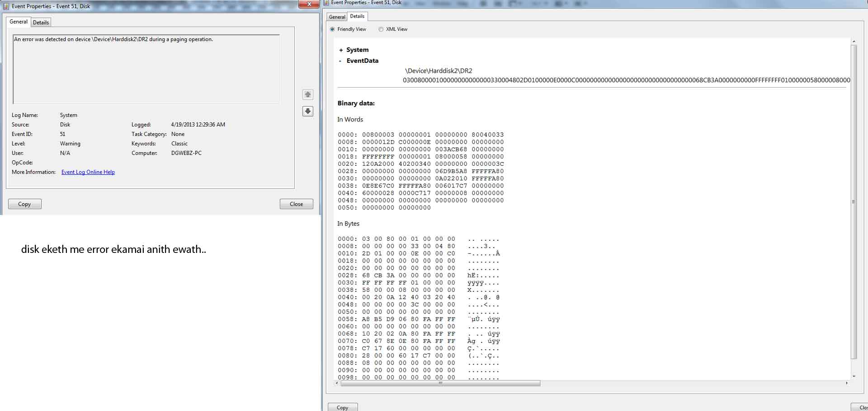Click horizontal scrollbar right arrow in Details view

coord(847,383)
